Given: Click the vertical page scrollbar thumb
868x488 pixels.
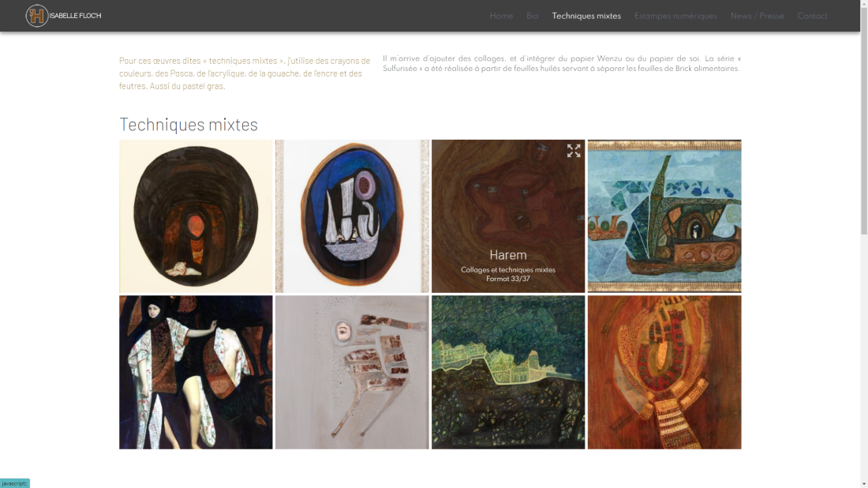Looking at the screenshot, I should click(863, 118).
